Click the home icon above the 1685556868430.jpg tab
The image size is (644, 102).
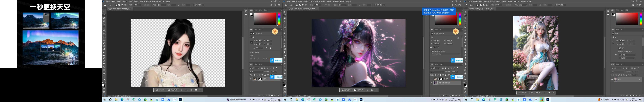(x=466, y=5)
